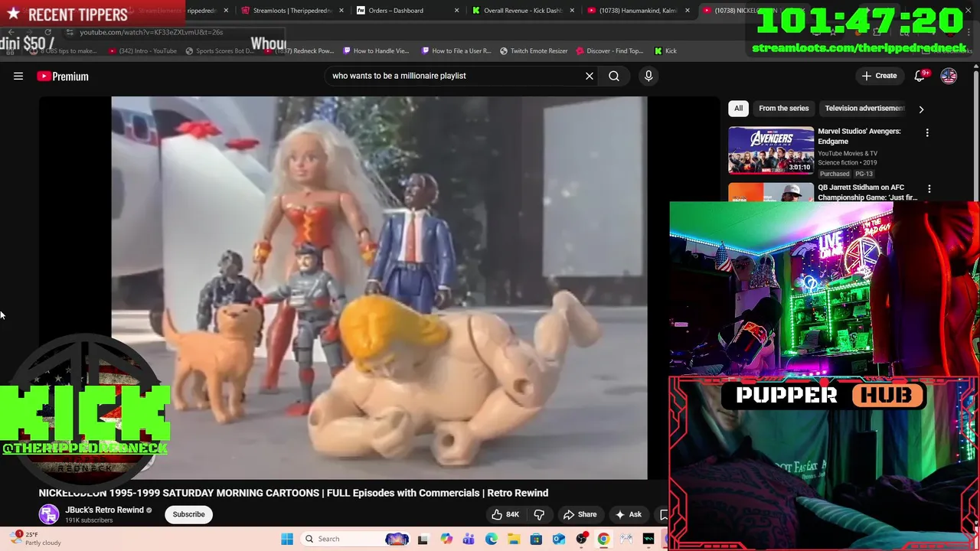Screen dimensions: 980x551
Task: Ask about the video with Ask button
Action: (628, 514)
